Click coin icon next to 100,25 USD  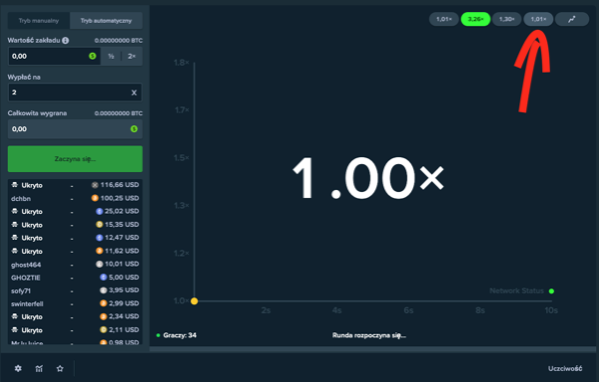tap(95, 198)
